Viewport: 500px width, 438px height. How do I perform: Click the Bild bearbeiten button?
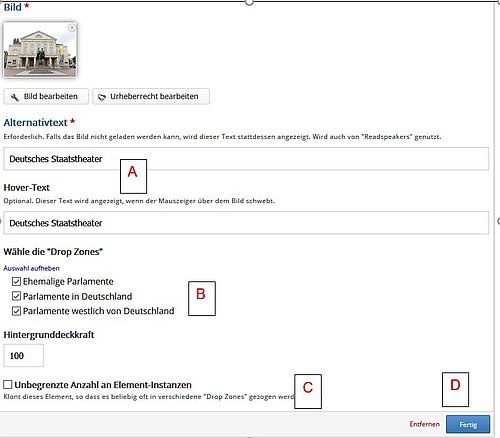point(46,97)
